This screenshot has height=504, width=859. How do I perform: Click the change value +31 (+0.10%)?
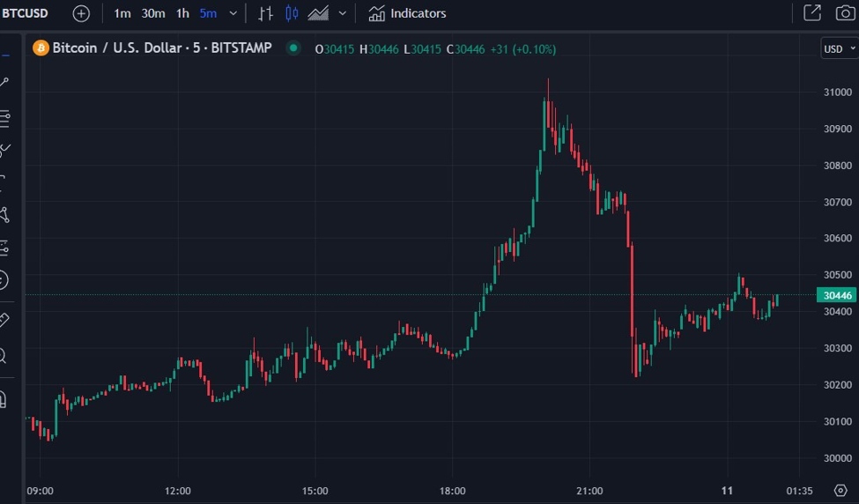coord(523,49)
